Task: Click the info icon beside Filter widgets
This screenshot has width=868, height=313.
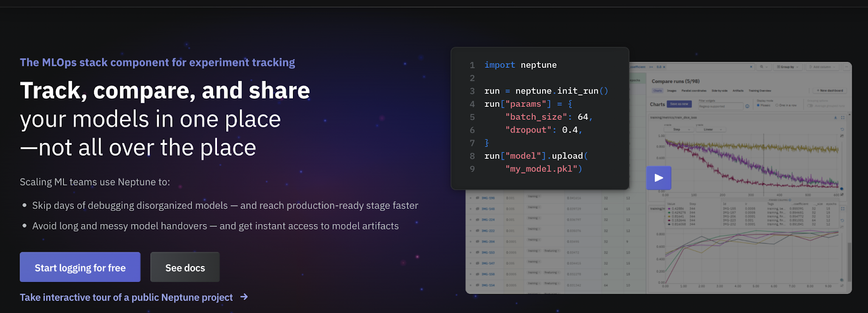Action: click(x=747, y=106)
